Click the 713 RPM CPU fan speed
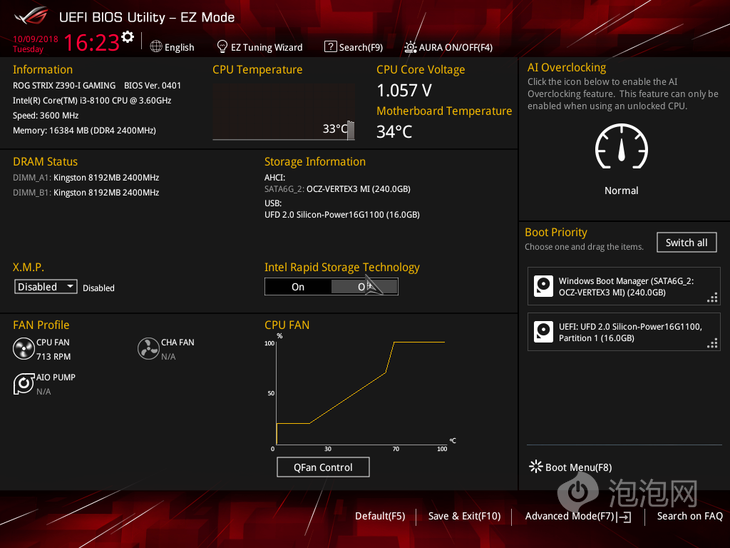Screen dimensions: 730x548 [54, 357]
